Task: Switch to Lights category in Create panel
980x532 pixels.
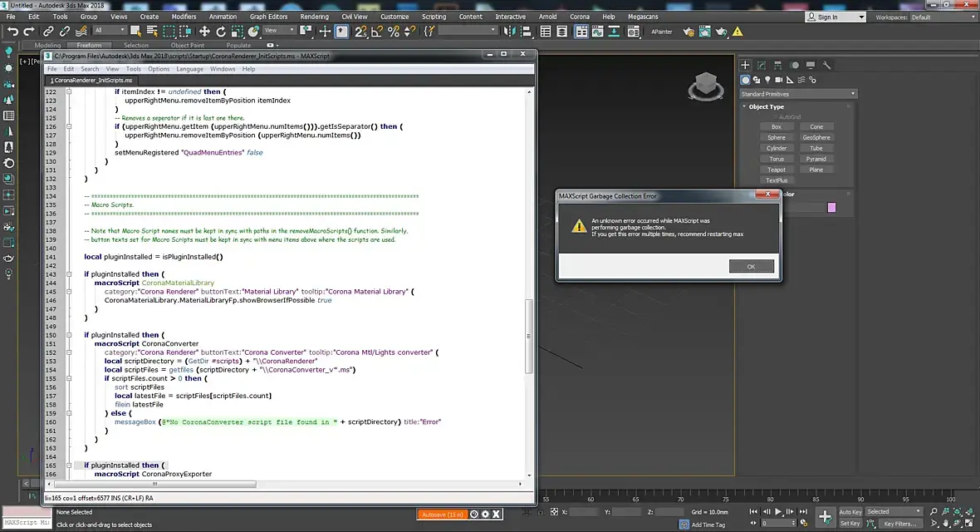Action: coord(767,80)
